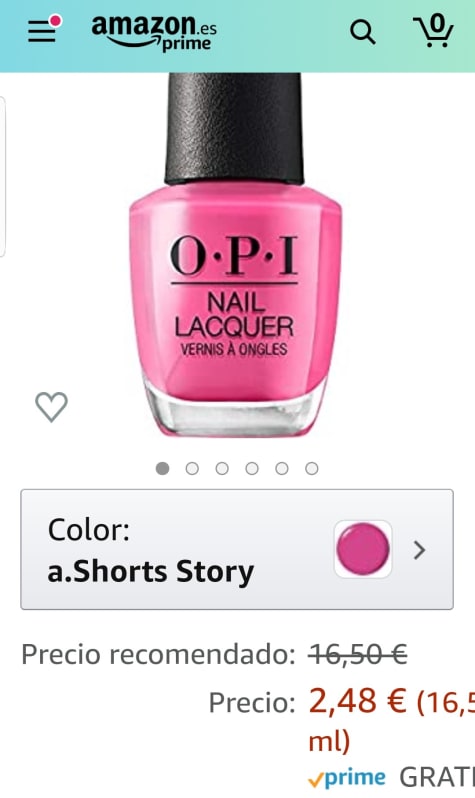Tap the 16,50 € recommended price
This screenshot has width=475, height=798.
click(357, 654)
